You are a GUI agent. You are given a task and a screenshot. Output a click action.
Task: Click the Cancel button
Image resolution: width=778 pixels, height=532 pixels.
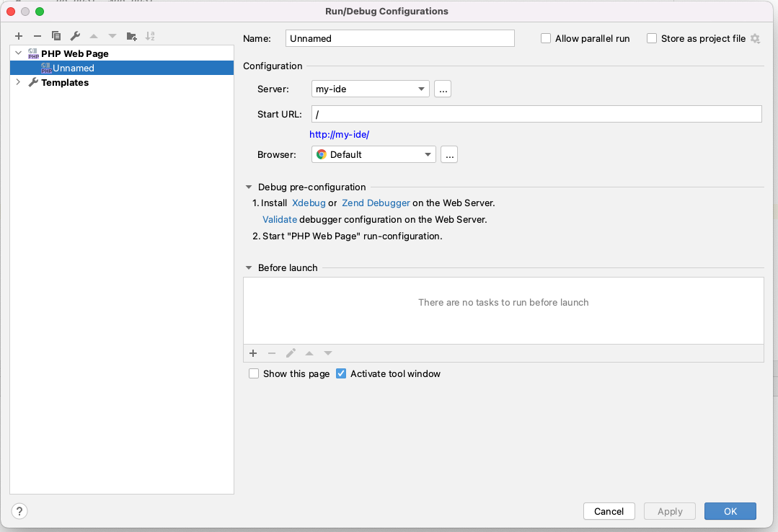pos(609,511)
